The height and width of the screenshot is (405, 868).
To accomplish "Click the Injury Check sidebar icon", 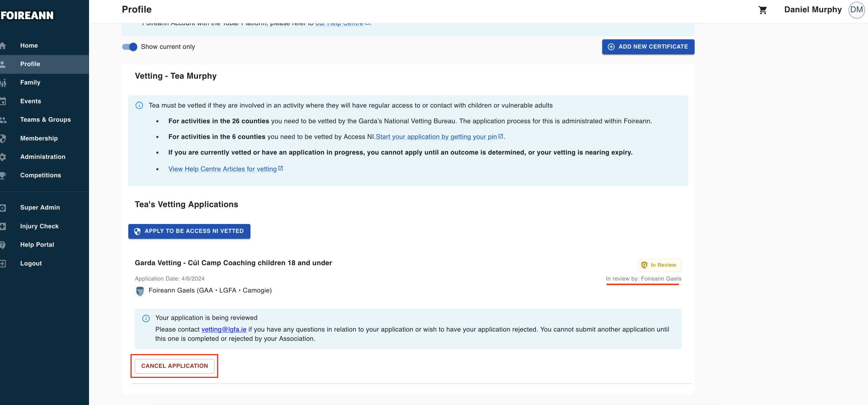I will click(3, 226).
